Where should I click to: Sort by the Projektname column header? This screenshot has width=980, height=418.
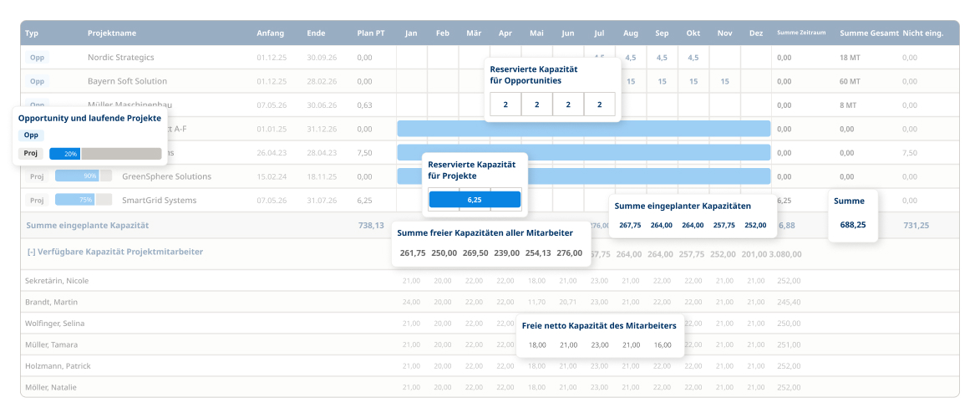click(x=112, y=33)
